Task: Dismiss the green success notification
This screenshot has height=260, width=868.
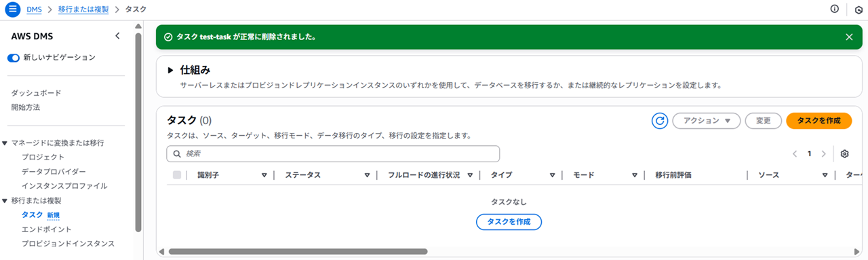Action: point(849,37)
